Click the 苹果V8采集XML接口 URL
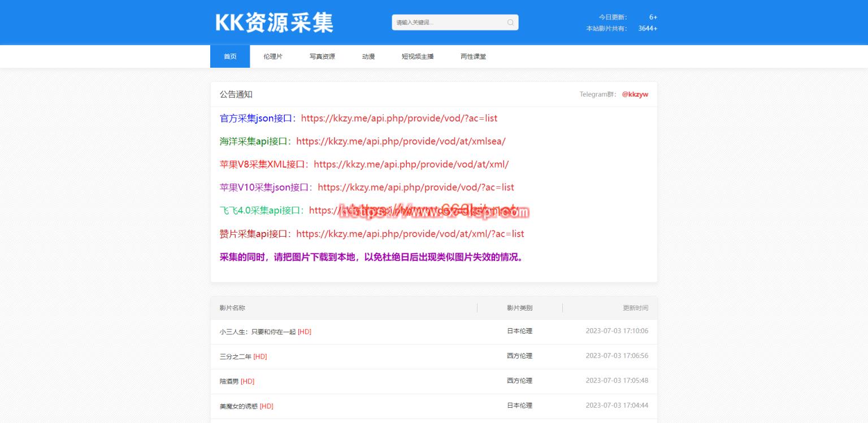 pyautogui.click(x=411, y=164)
